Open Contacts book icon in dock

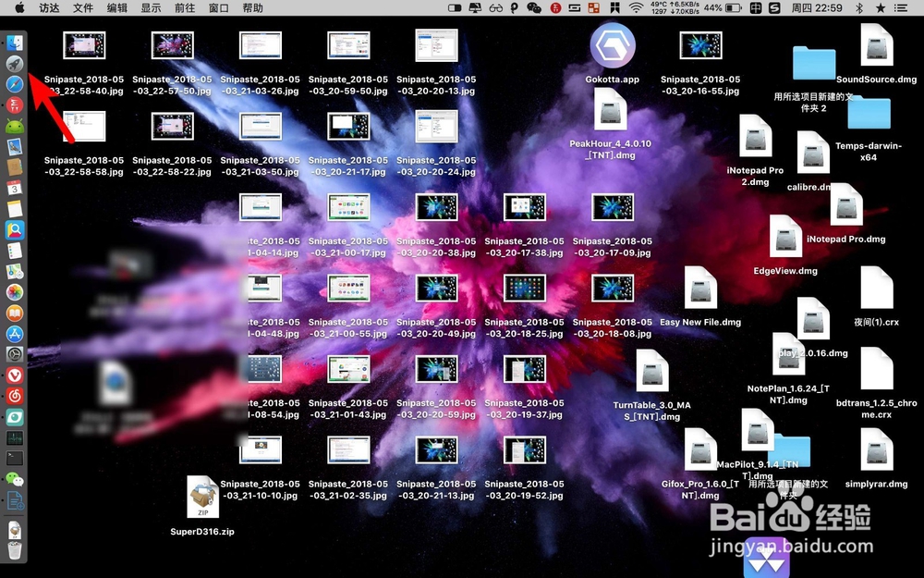[15, 167]
